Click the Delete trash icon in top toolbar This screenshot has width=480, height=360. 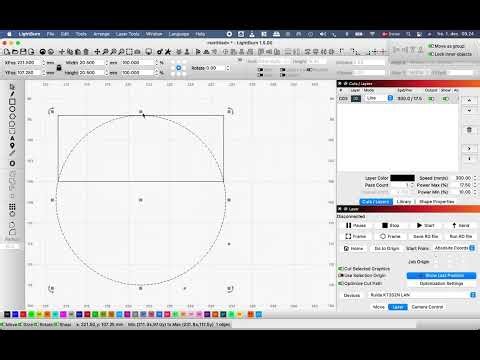click(x=86, y=52)
